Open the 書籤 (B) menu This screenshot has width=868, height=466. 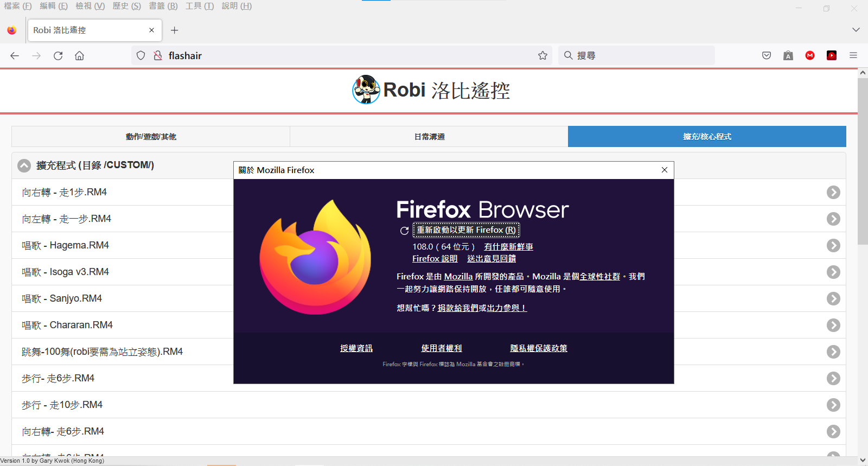click(x=163, y=6)
